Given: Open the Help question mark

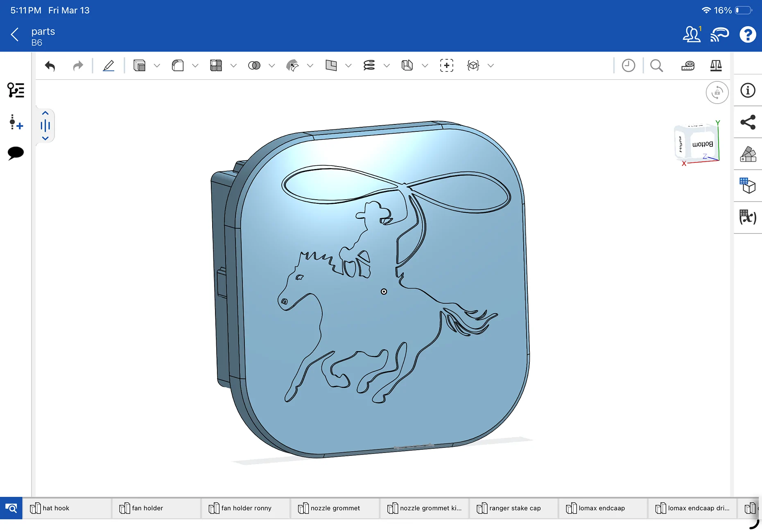Looking at the screenshot, I should [x=748, y=34].
